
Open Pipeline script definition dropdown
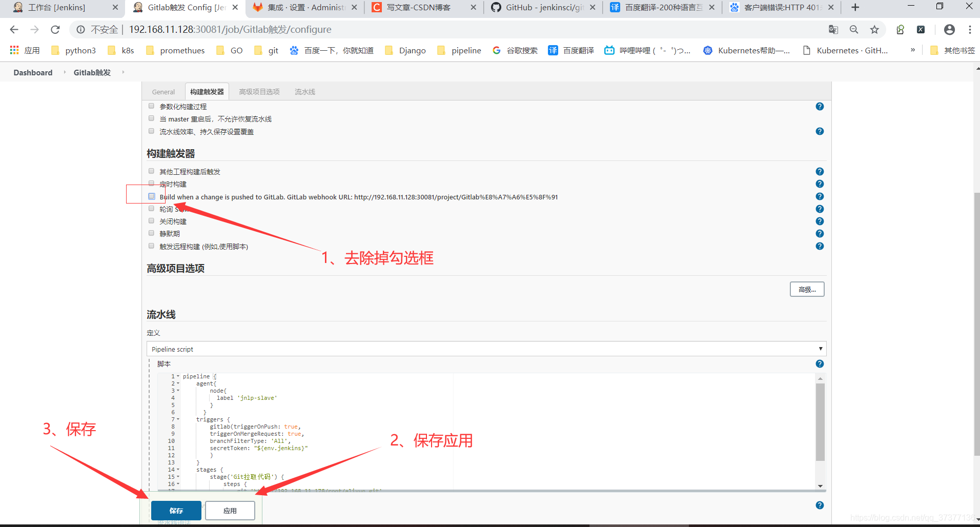[x=486, y=349]
